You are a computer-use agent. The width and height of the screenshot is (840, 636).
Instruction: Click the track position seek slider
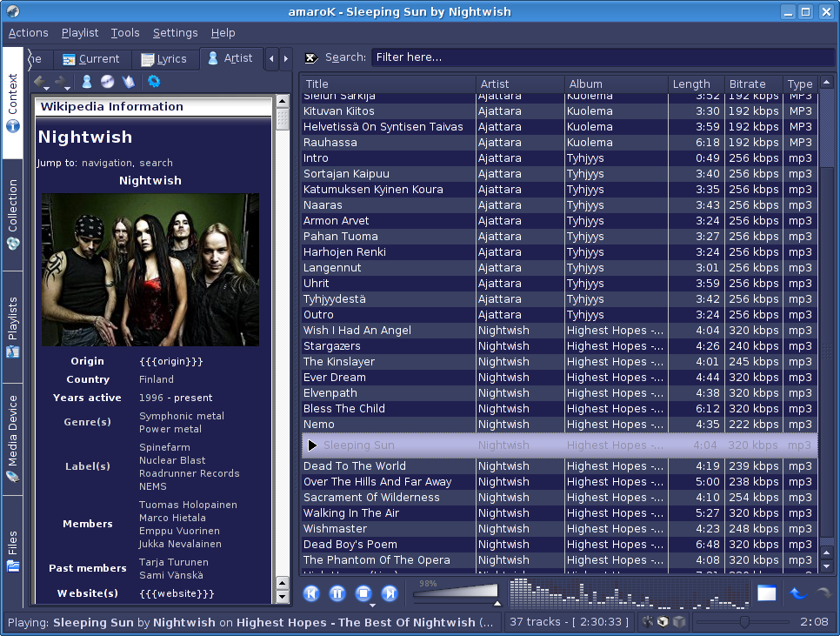743,622
